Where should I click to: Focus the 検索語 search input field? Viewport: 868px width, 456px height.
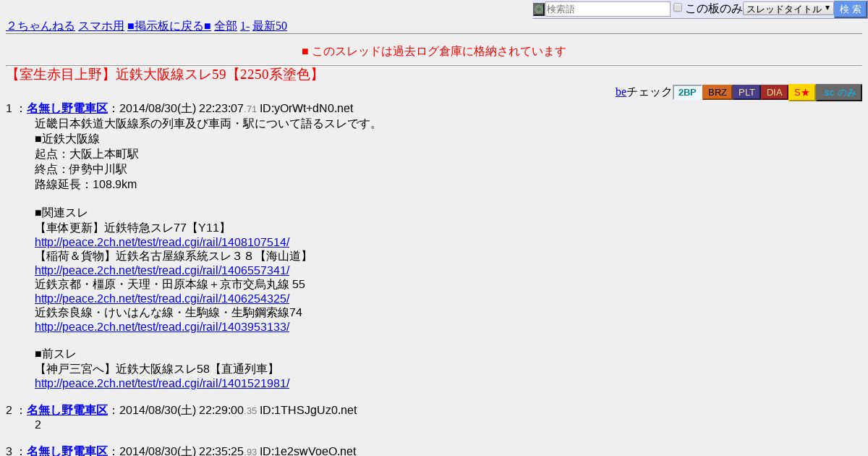(x=608, y=9)
